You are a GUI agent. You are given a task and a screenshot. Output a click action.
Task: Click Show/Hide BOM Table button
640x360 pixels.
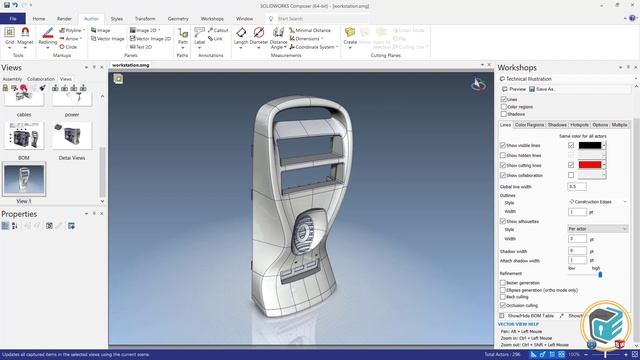click(527, 316)
